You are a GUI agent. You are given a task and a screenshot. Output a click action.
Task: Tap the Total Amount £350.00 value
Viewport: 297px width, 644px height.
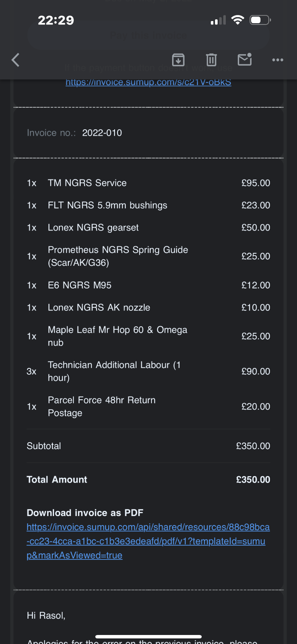pos(253,480)
